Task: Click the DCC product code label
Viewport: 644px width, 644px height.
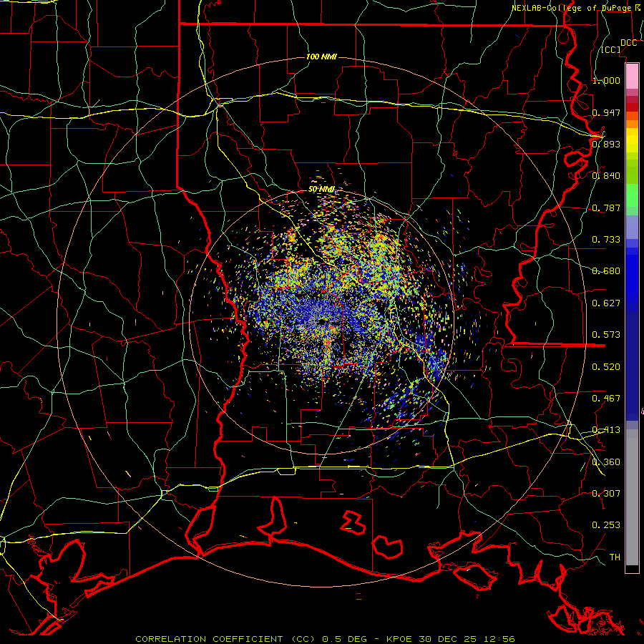Action: pos(628,43)
